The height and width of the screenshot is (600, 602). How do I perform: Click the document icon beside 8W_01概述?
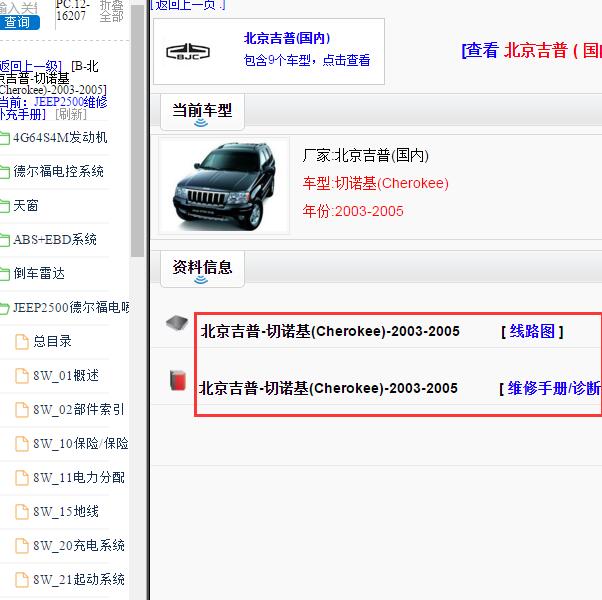(22, 375)
